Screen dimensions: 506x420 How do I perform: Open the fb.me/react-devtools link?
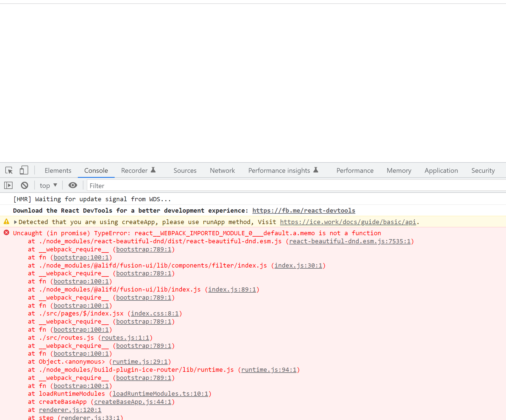304,211
